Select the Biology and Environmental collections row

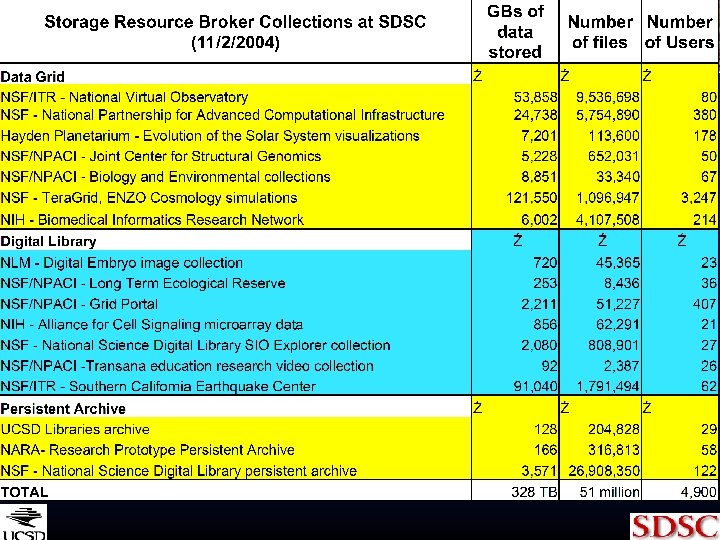pyautogui.click(x=165, y=177)
